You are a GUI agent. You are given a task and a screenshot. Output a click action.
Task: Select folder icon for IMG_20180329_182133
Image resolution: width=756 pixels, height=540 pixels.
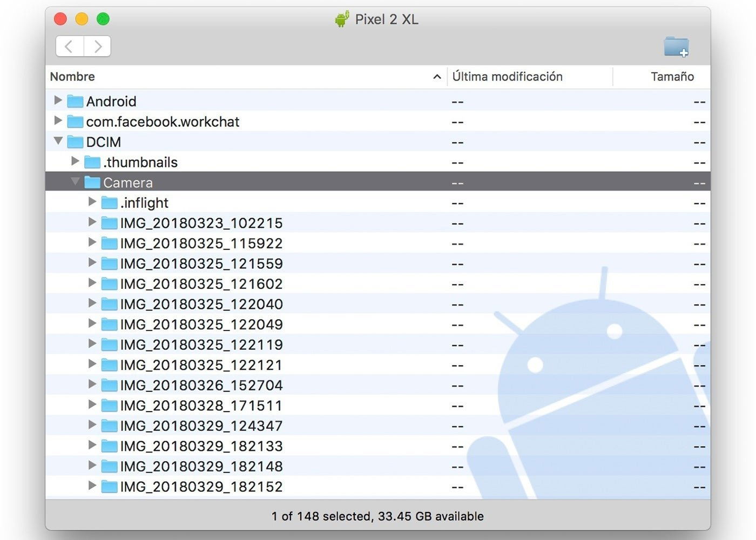coord(110,446)
